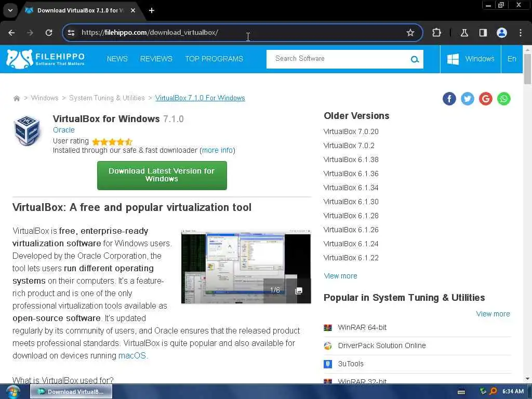Open VirtualBox 6.1.30 older version
The height and width of the screenshot is (399, 532).
click(x=351, y=202)
